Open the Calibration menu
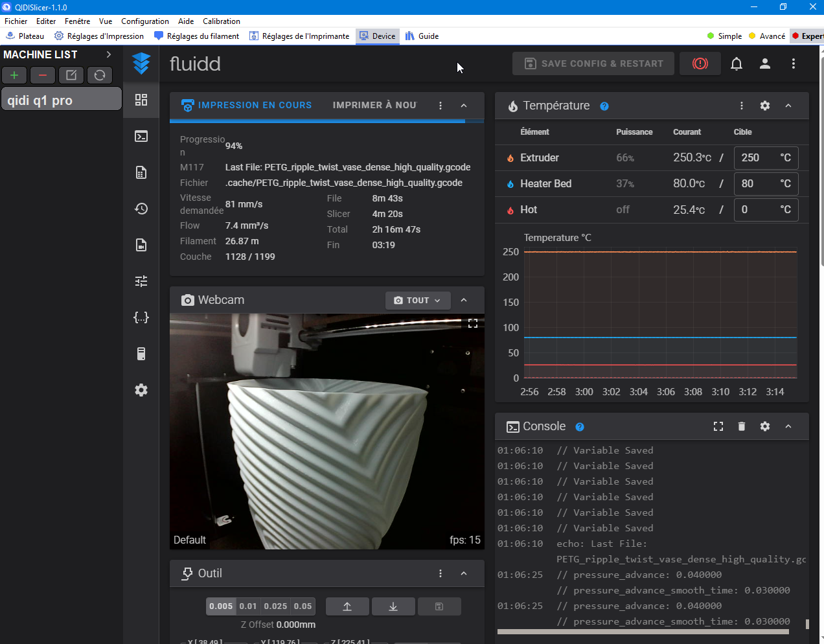824x644 pixels. 221,21
